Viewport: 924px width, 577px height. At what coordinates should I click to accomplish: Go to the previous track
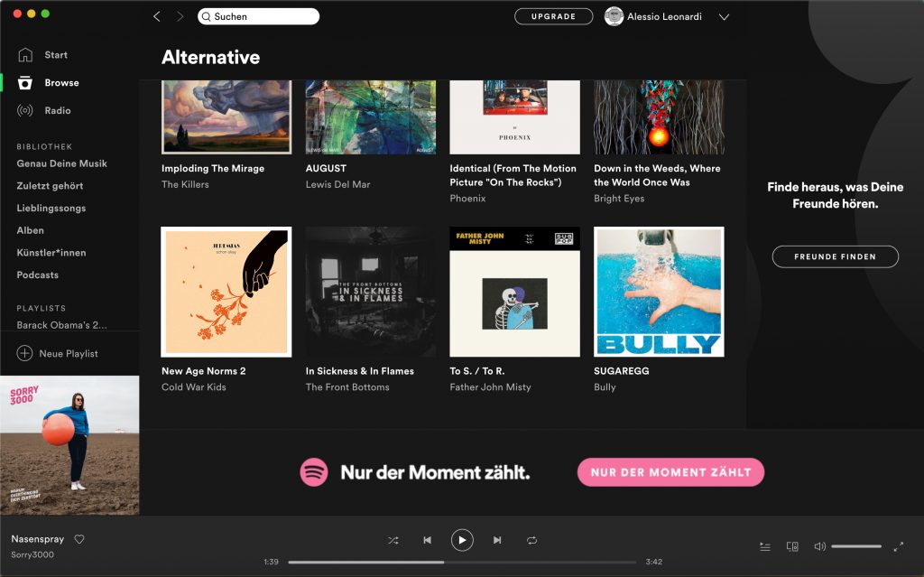427,540
